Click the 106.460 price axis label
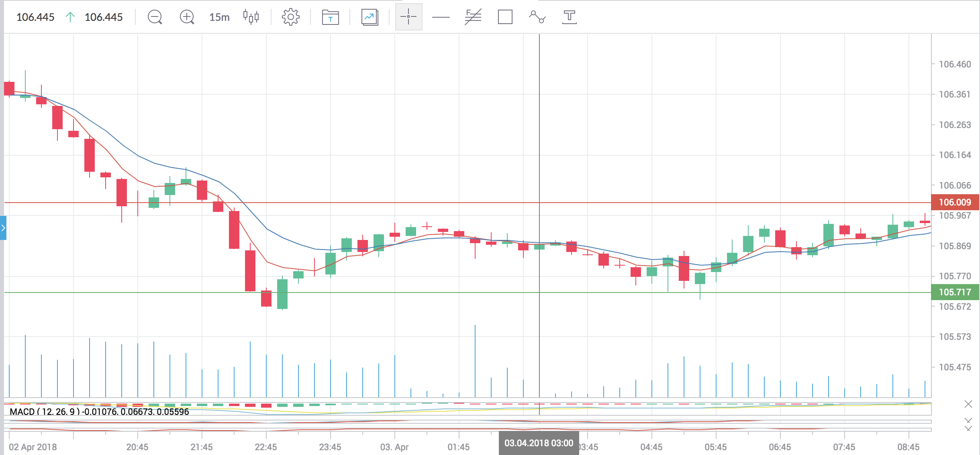 coord(955,64)
